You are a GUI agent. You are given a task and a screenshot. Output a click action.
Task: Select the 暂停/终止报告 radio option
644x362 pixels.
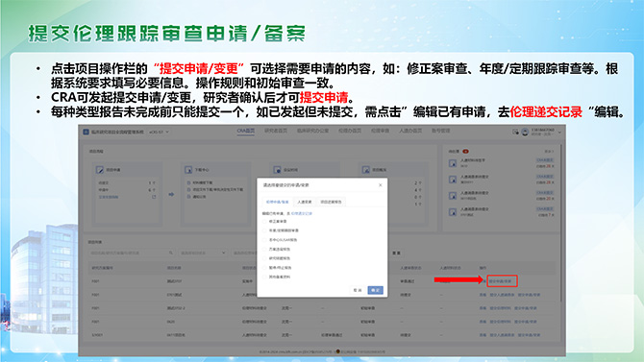pyautogui.click(x=265, y=268)
